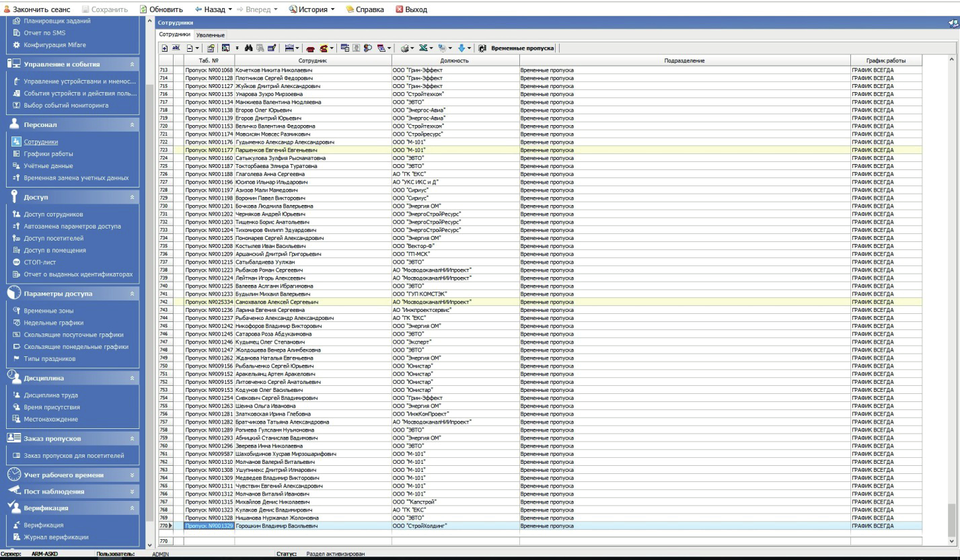
Task: Expand the Учет рабочего времени panel
Action: click(132, 475)
